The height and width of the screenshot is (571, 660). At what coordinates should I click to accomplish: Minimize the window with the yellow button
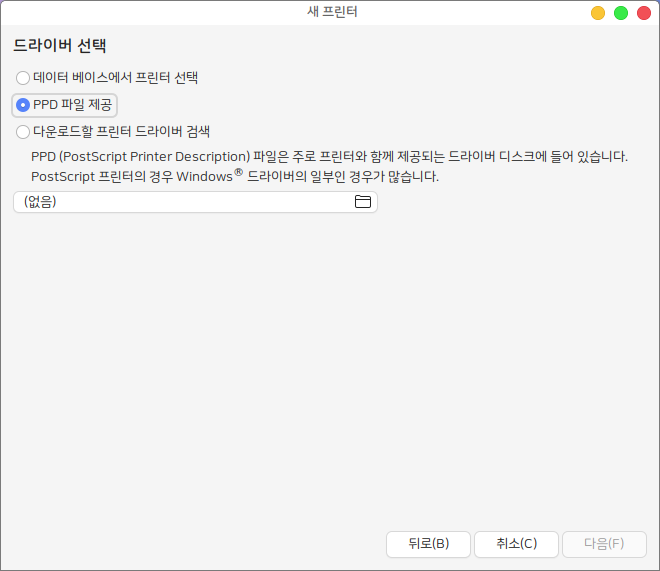click(x=598, y=13)
